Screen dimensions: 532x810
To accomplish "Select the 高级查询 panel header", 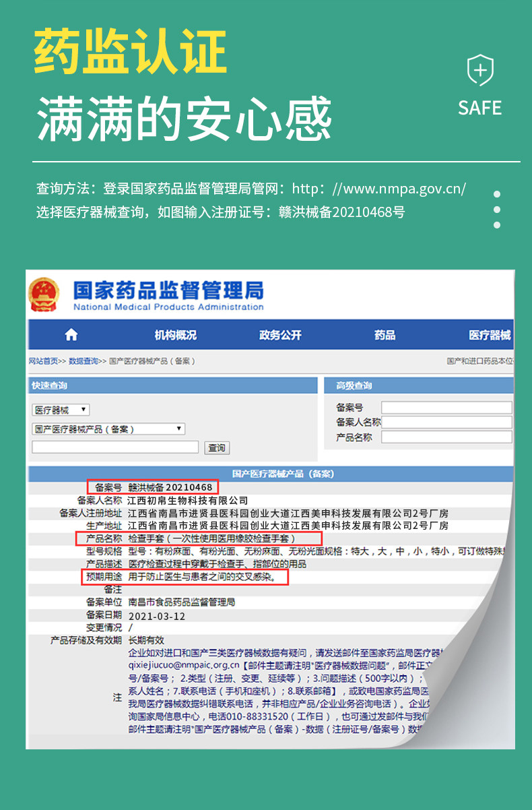I will pyautogui.click(x=419, y=385).
